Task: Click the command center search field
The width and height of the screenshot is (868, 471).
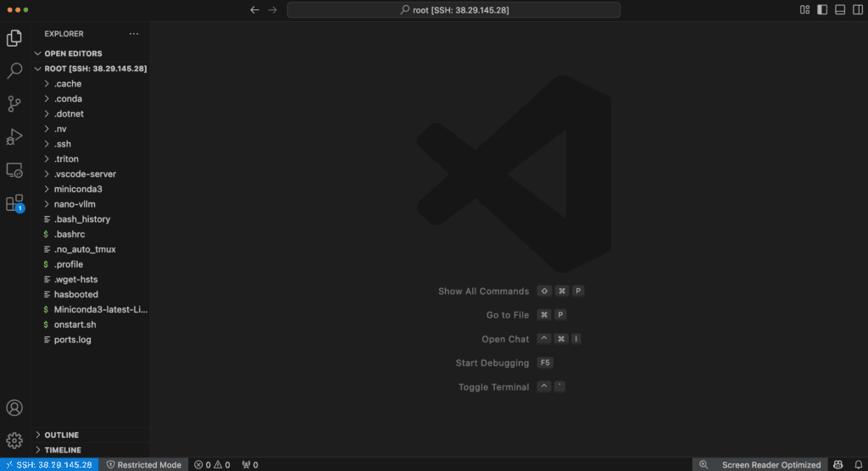Action: coord(453,10)
